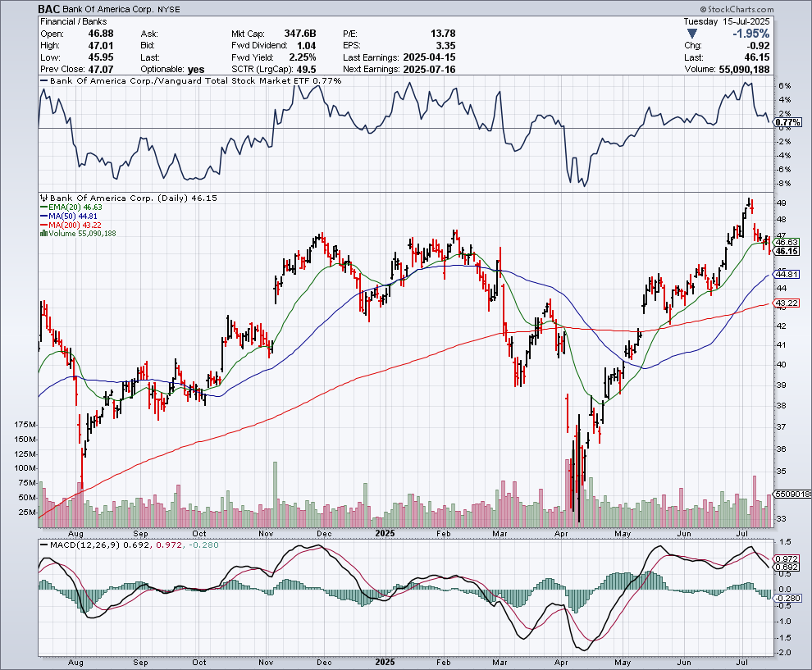Click the EMA(20) 46.63 legend entry
This screenshot has width=812, height=670.
coord(71,207)
